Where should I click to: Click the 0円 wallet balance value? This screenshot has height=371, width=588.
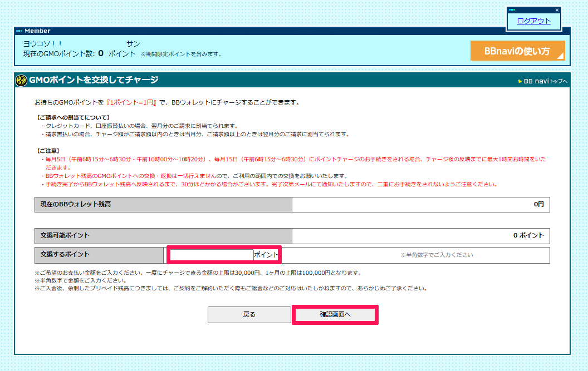[x=538, y=204]
